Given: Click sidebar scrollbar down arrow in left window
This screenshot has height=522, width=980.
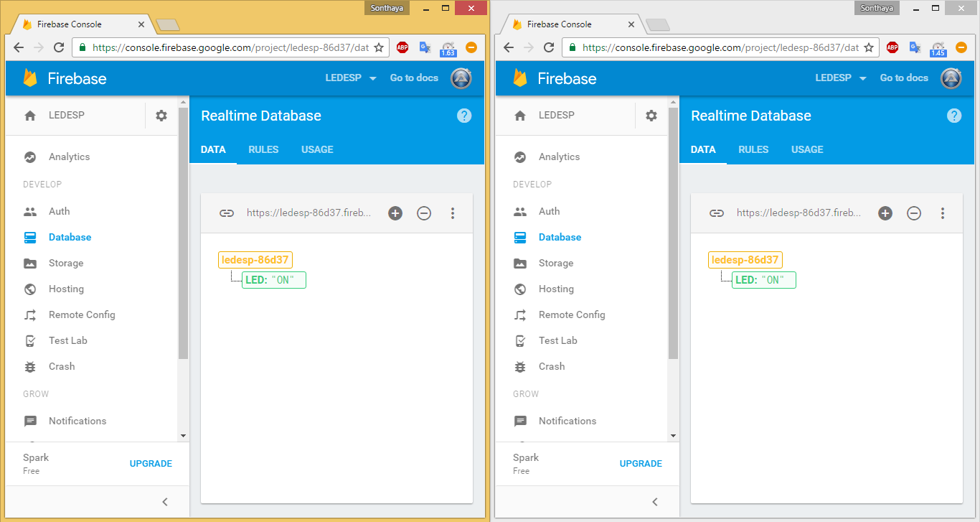Looking at the screenshot, I should 183,435.
